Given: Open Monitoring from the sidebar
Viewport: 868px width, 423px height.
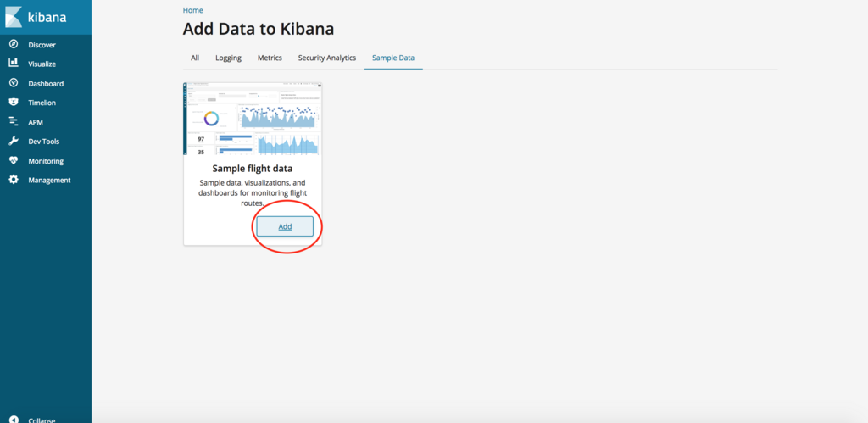Looking at the screenshot, I should [46, 161].
